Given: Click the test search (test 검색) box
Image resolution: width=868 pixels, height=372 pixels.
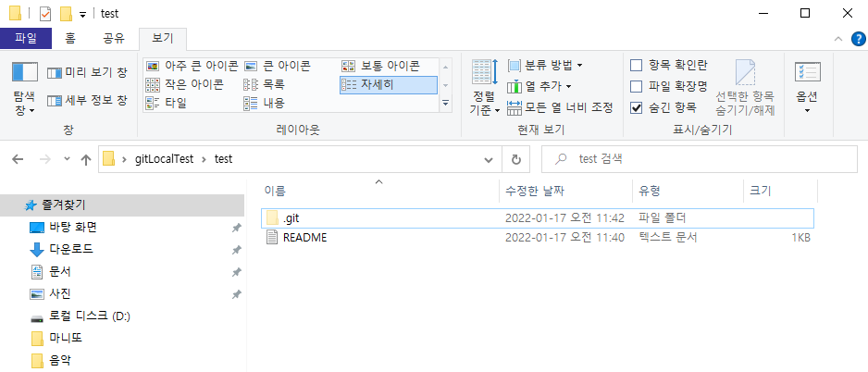Looking at the screenshot, I should click(x=700, y=159).
